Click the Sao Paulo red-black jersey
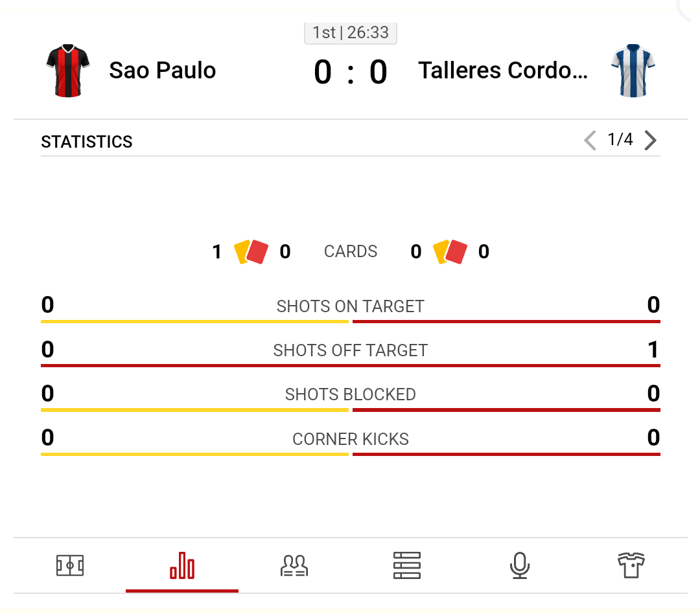This screenshot has width=700, height=614. [68, 71]
